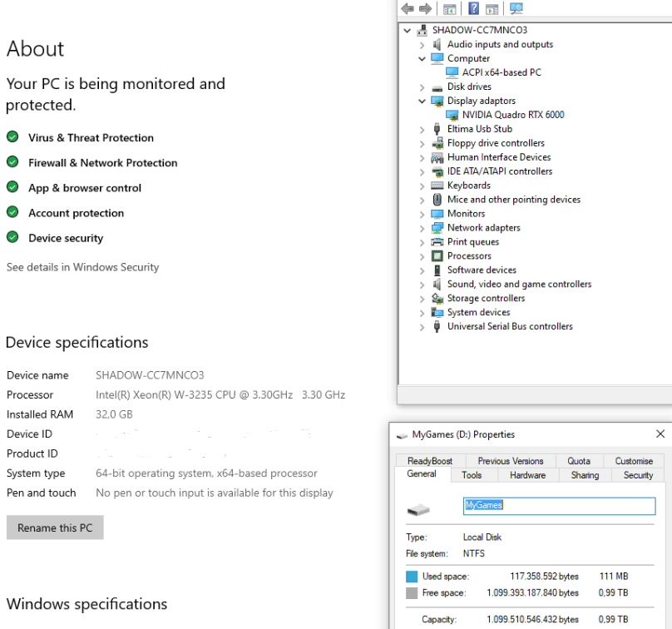The image size is (672, 629).
Task: Click the Back arrow in Device Manager toolbar
Action: pos(408,8)
